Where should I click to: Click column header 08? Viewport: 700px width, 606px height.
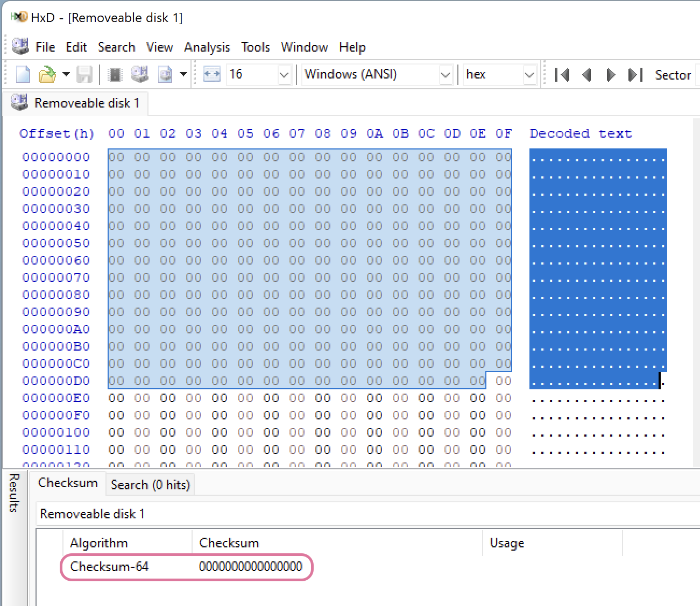323,133
